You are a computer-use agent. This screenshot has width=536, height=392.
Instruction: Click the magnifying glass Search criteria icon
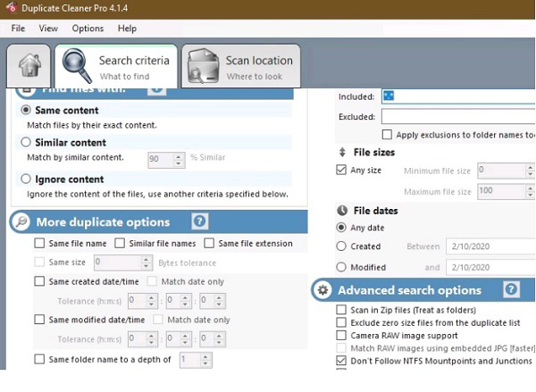coord(76,67)
